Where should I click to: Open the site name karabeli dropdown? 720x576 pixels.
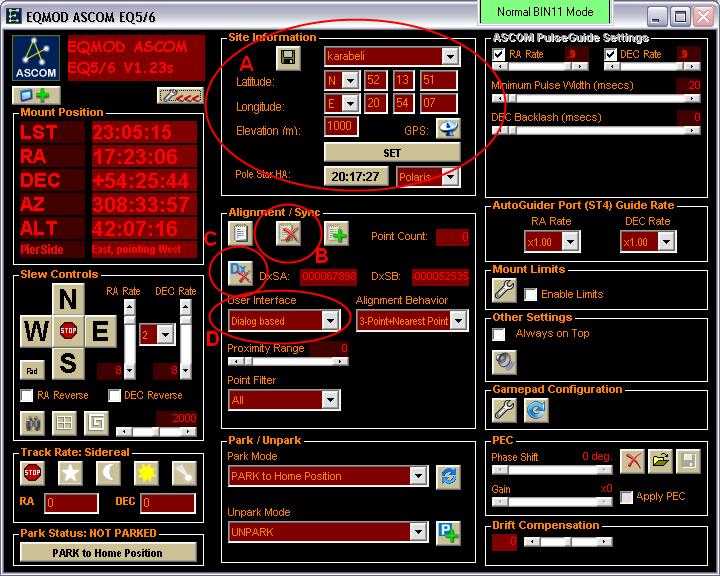tap(450, 56)
